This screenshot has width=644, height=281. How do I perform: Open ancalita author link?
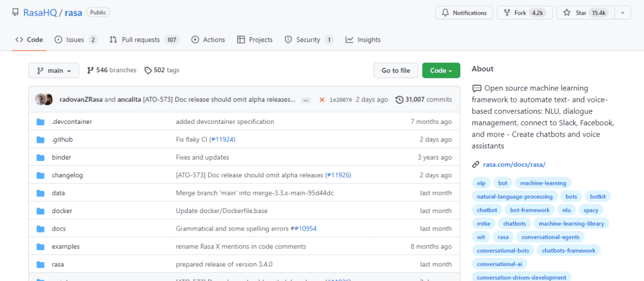point(130,99)
